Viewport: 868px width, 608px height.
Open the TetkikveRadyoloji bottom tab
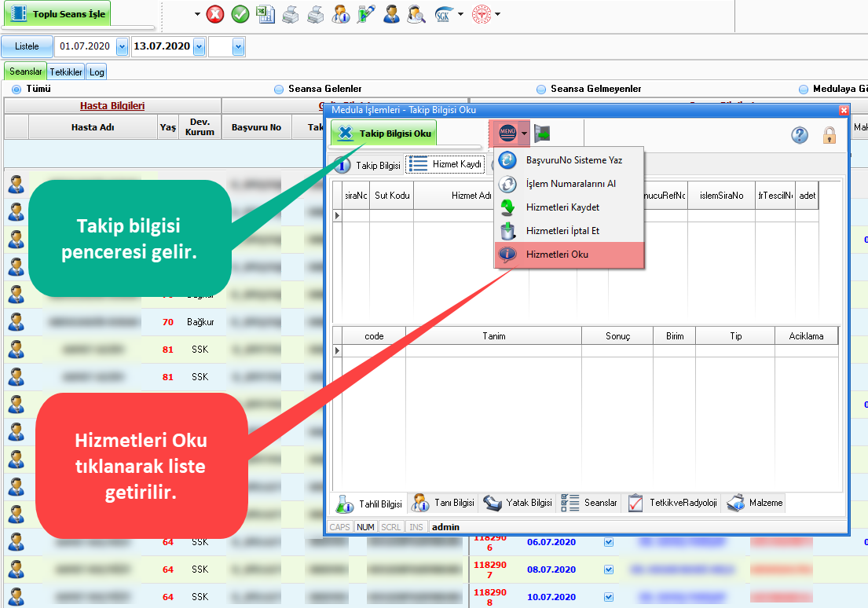point(673,503)
